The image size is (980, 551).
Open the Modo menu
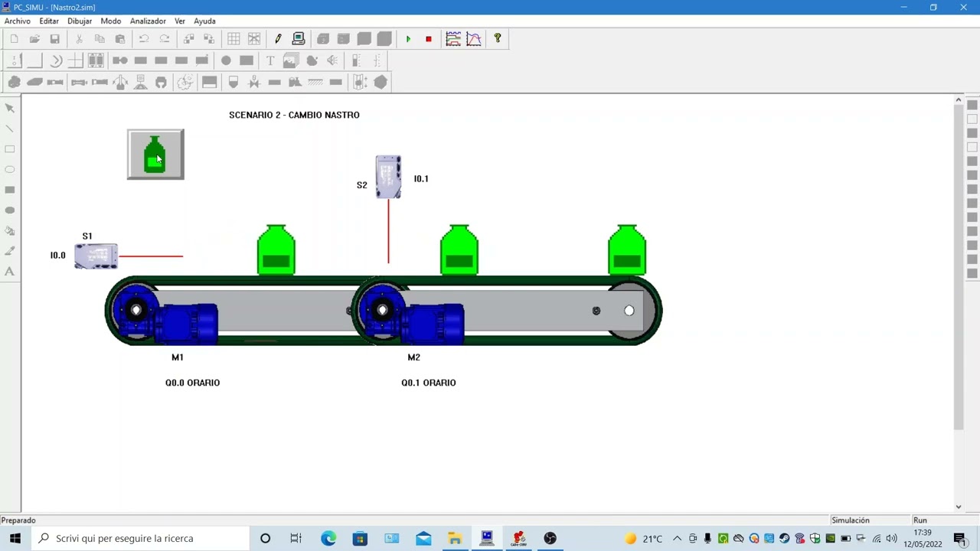coord(111,21)
